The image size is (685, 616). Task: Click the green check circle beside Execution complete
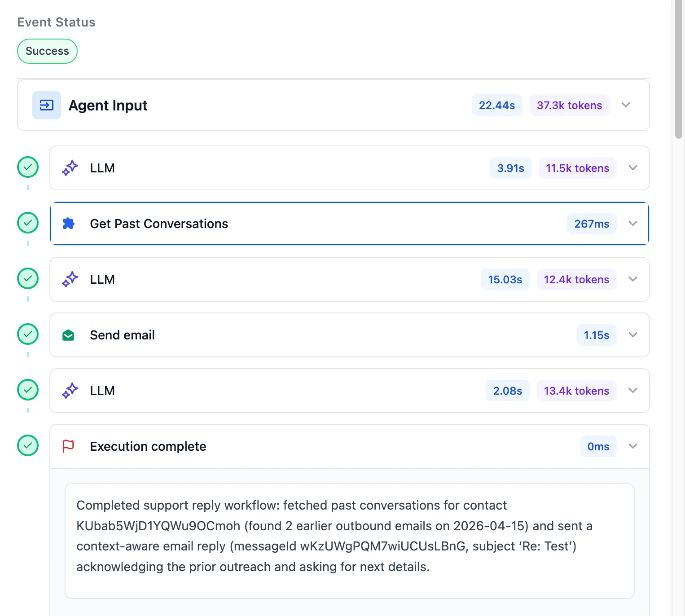(x=28, y=446)
